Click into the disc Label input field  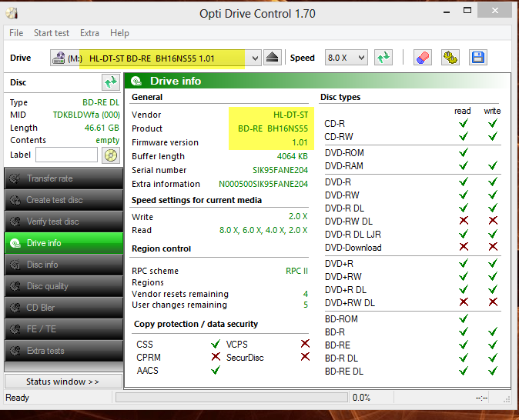[x=66, y=155]
